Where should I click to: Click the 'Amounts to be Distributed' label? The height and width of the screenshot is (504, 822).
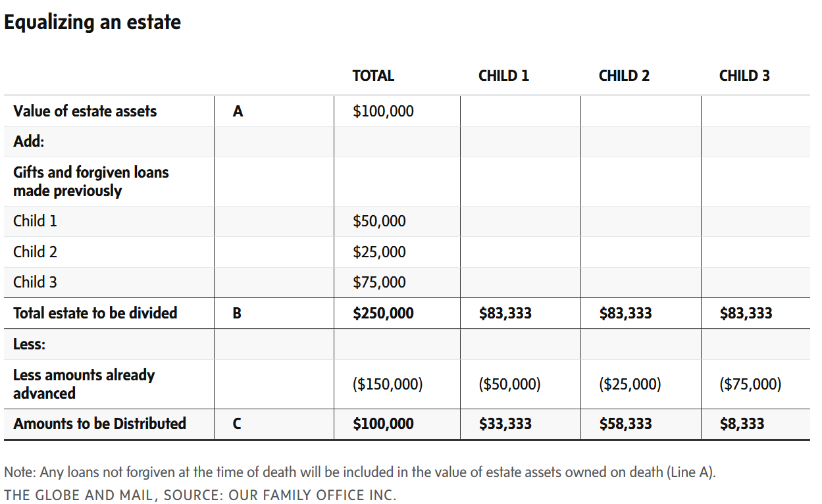pos(99,424)
